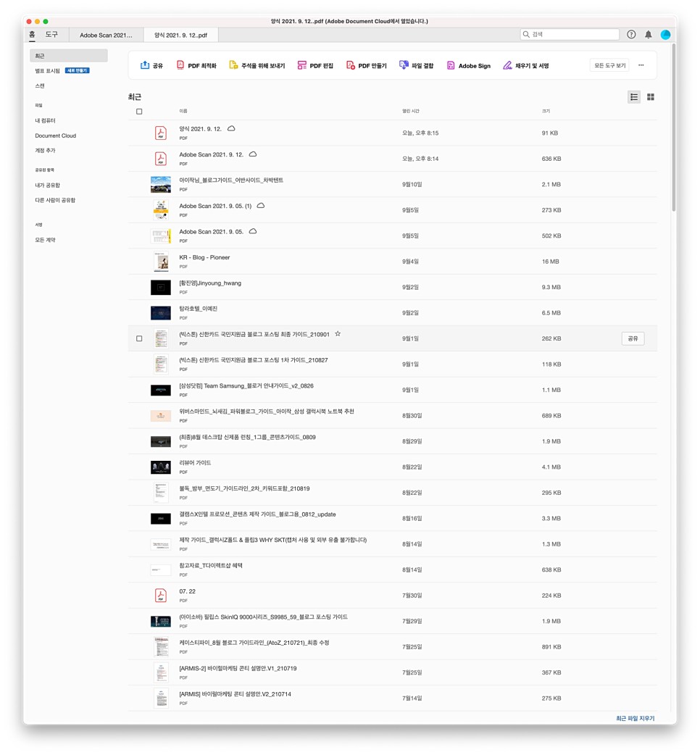
Task: Switch to list view
Action: click(634, 97)
